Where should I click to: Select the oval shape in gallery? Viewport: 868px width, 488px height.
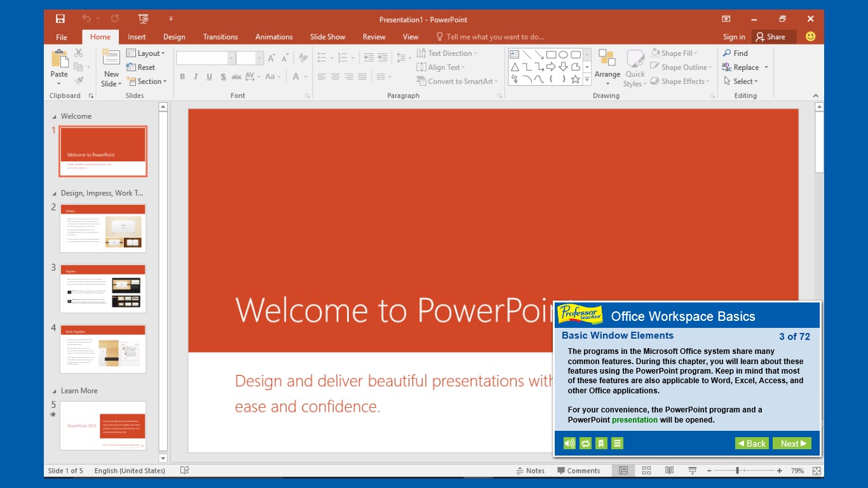point(563,55)
